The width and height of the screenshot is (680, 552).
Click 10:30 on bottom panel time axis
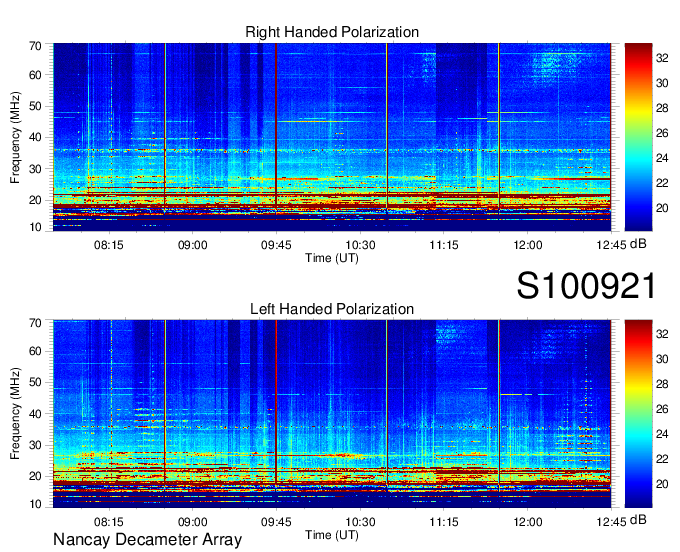360,522
